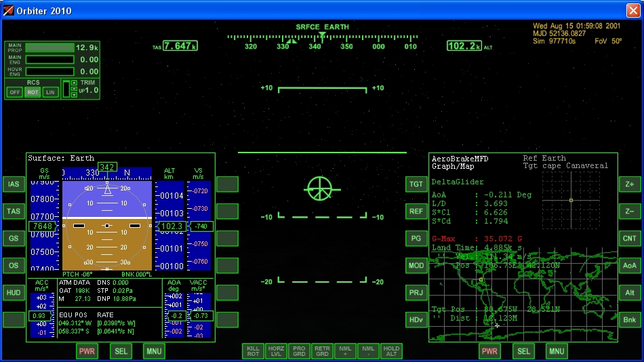The width and height of the screenshot is (644, 362).
Task: Engage HOLD ALT autopilot
Action: click(391, 350)
